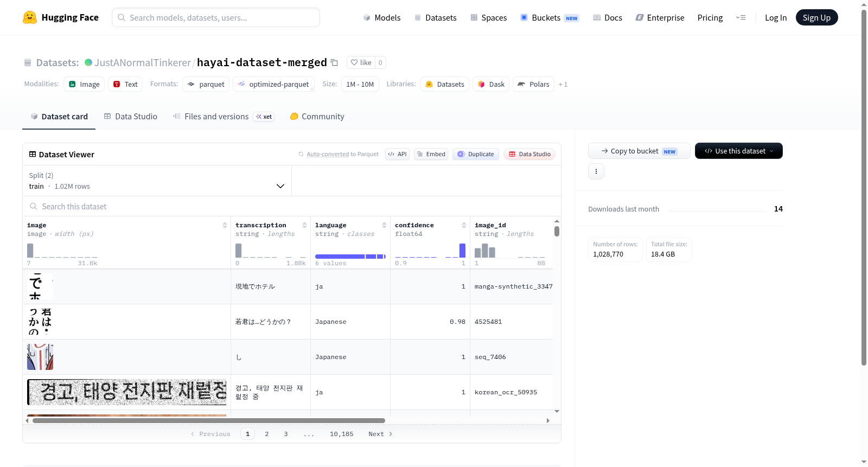
Task: Click the Duplicate button
Action: click(x=476, y=154)
